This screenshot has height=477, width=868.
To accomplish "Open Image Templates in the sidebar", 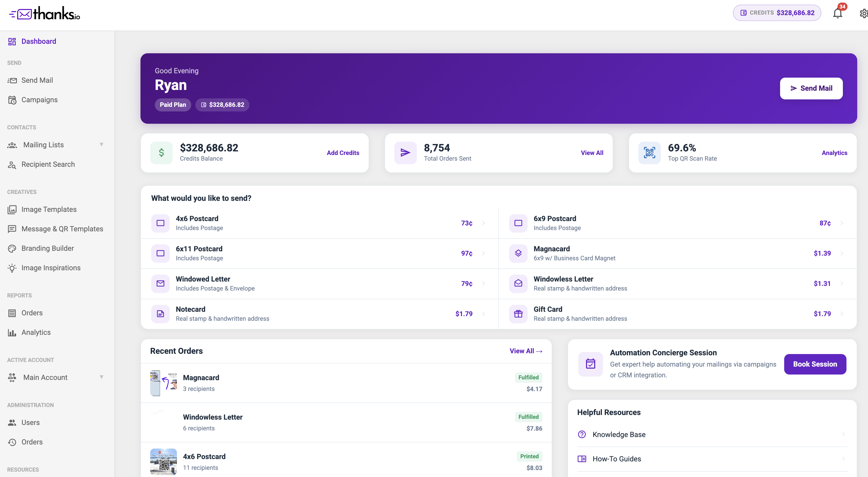I will 49,209.
